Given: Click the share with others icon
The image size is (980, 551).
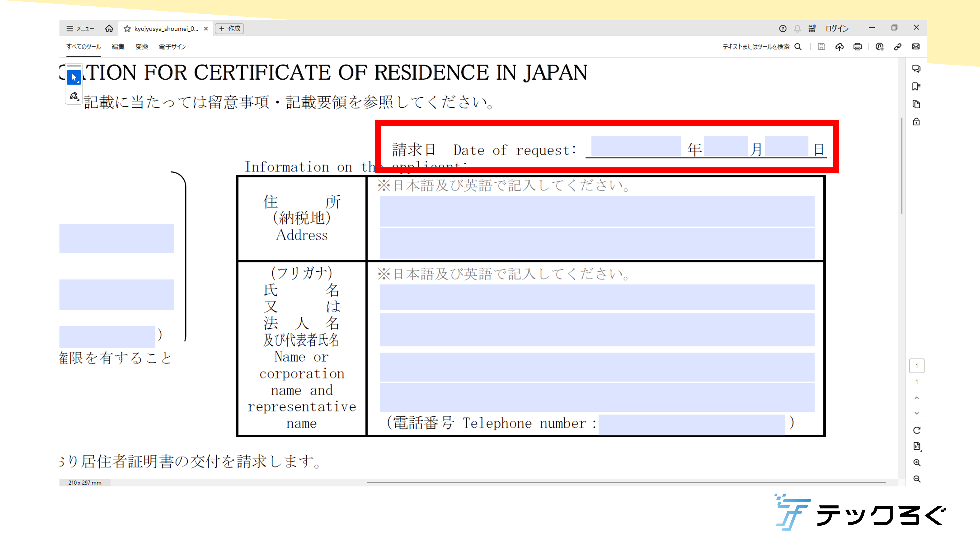Looking at the screenshot, I should pyautogui.click(x=880, y=47).
